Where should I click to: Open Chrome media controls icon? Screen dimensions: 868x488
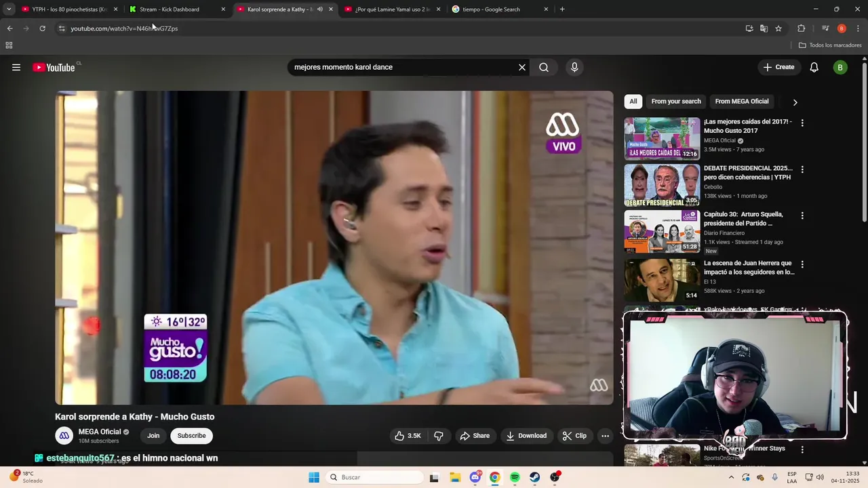825,28
